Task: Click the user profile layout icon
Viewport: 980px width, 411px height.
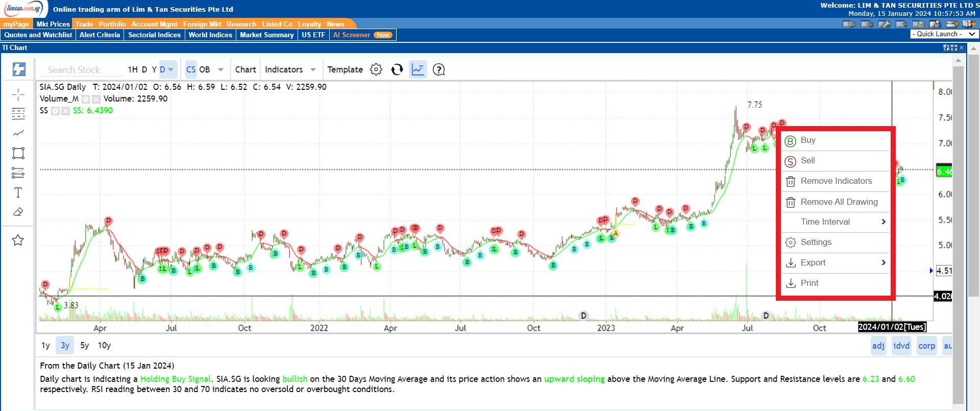Action: click(x=935, y=24)
